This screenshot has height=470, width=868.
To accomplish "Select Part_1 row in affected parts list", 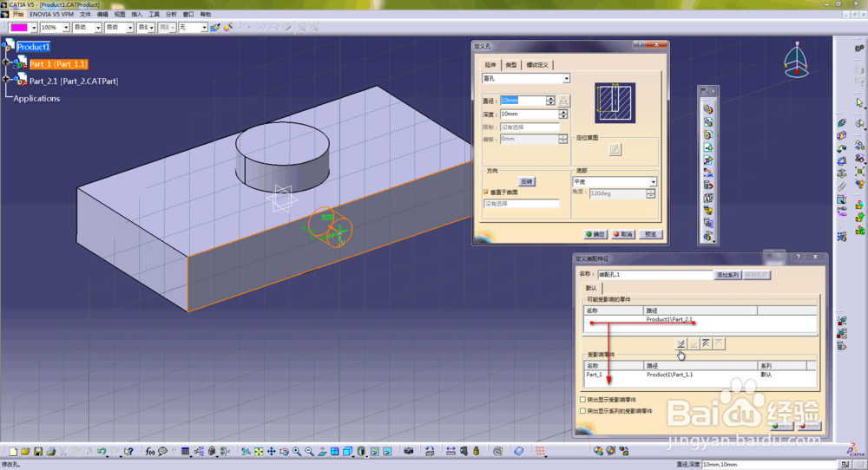I will click(700, 375).
